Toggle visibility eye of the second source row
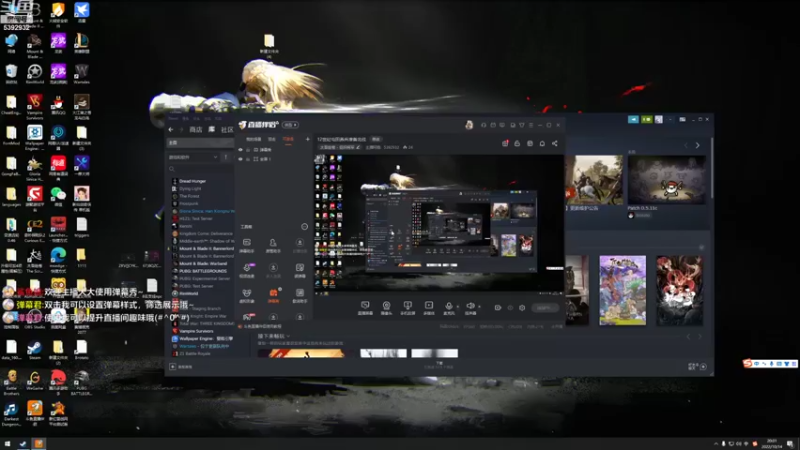 [x=240, y=159]
